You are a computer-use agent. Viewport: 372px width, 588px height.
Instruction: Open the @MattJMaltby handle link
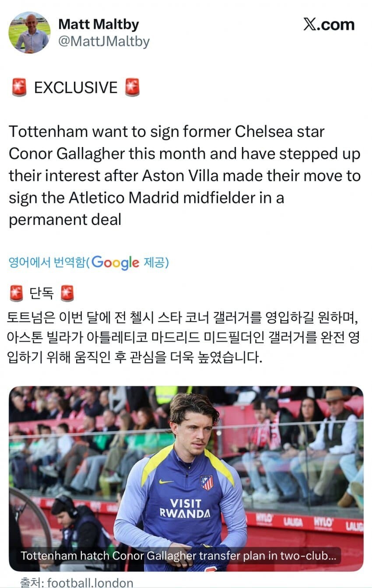pos(104,42)
